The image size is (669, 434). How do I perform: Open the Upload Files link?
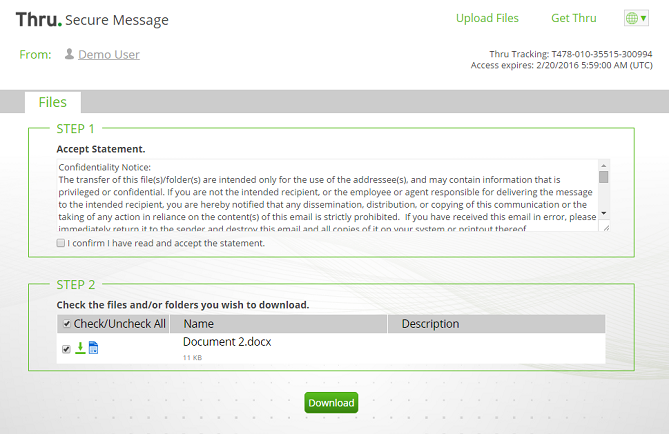click(487, 18)
